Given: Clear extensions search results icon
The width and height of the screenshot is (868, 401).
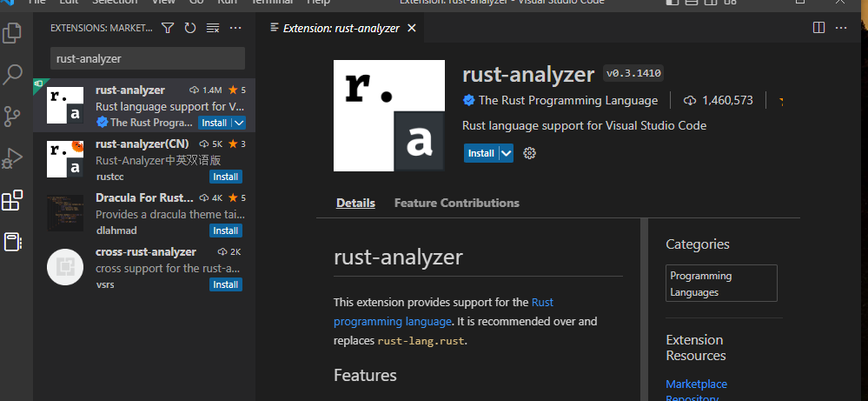Looking at the screenshot, I should coord(213,28).
